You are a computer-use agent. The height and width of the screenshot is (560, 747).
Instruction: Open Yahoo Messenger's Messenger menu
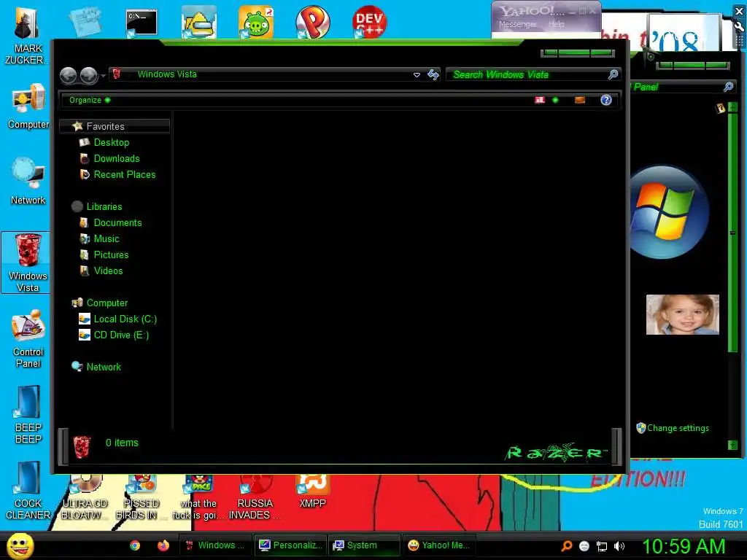[x=518, y=24]
